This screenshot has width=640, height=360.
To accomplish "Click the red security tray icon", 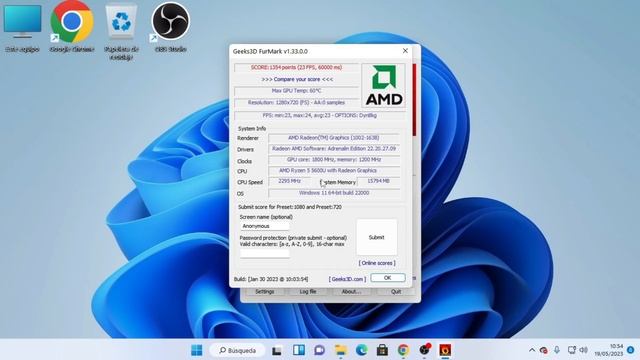I will tap(543, 350).
